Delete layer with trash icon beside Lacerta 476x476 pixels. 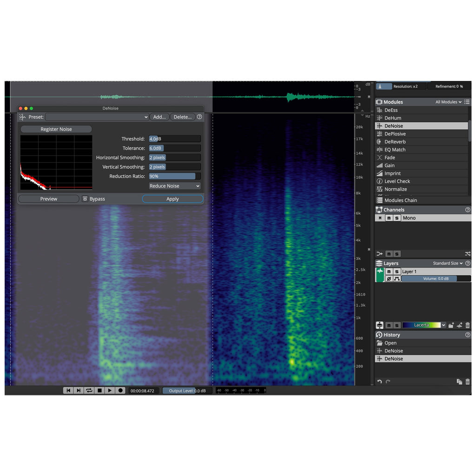point(468,325)
